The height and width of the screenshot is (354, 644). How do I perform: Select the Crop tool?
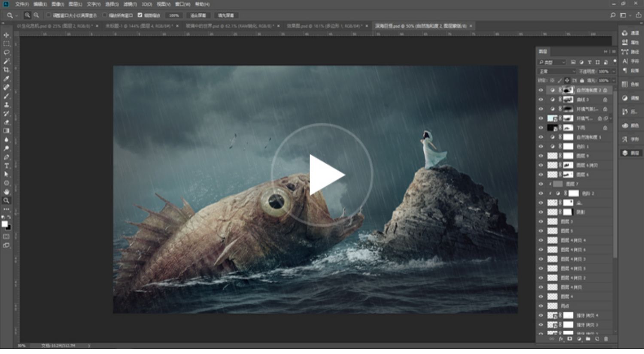[6, 70]
